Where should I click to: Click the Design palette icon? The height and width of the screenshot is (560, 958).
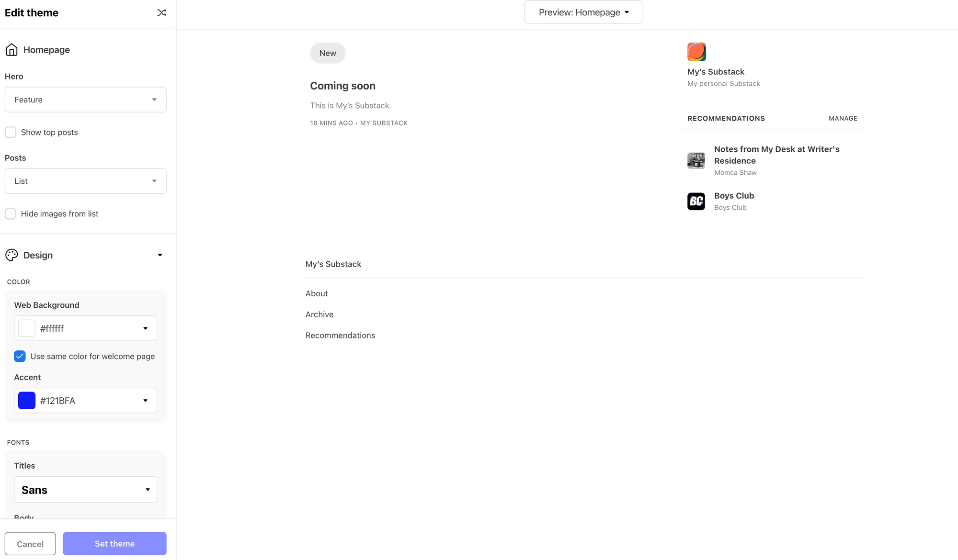(11, 255)
